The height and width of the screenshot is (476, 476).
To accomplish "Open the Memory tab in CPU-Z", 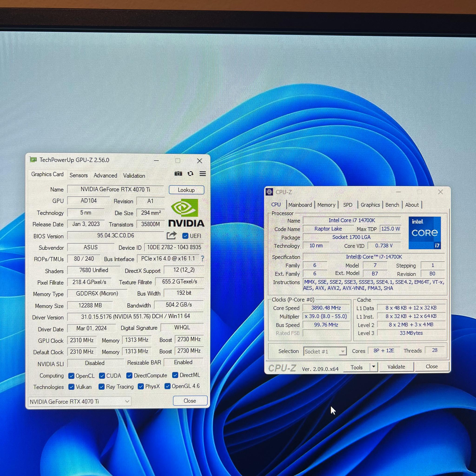I will click(x=326, y=205).
